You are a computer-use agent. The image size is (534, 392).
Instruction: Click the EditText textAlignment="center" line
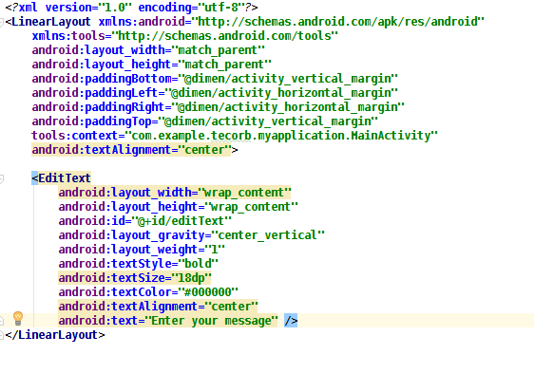pos(158,307)
